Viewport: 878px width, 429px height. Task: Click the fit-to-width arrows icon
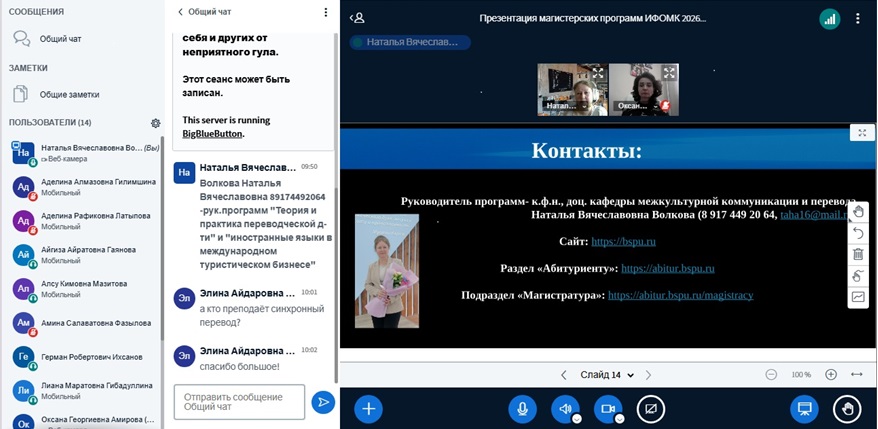click(x=857, y=374)
